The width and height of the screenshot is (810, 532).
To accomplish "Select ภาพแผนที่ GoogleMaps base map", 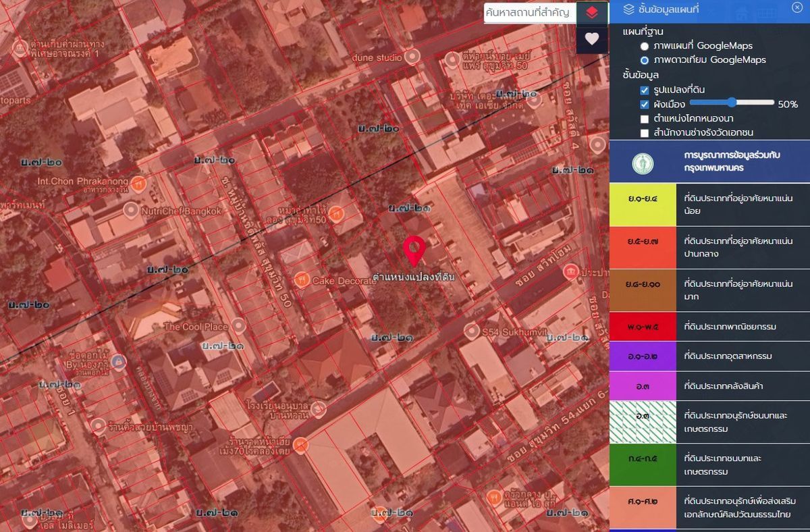I will pos(645,46).
